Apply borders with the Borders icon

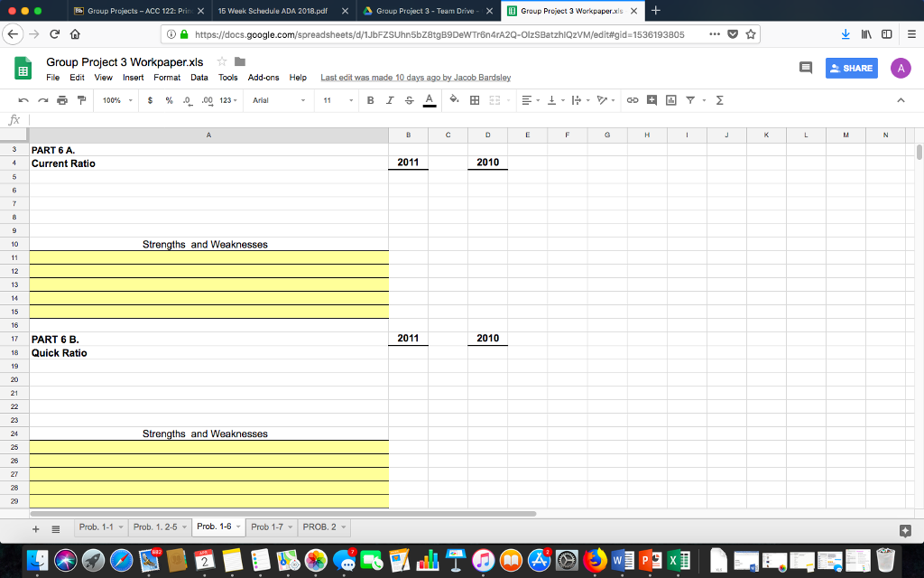(x=473, y=100)
